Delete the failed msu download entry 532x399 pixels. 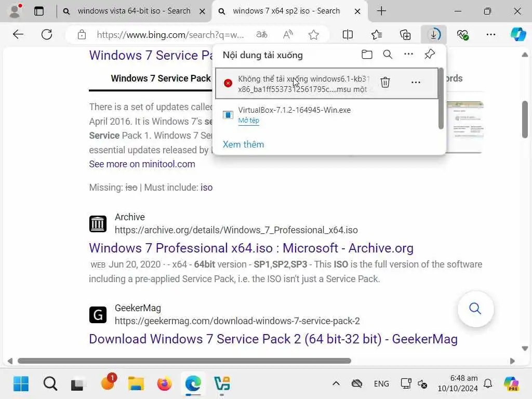click(x=385, y=83)
